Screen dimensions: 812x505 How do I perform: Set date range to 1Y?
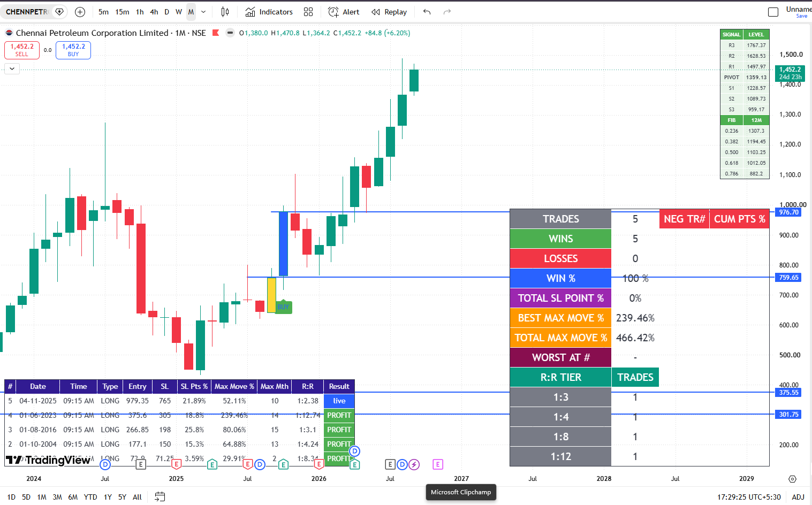coord(108,497)
